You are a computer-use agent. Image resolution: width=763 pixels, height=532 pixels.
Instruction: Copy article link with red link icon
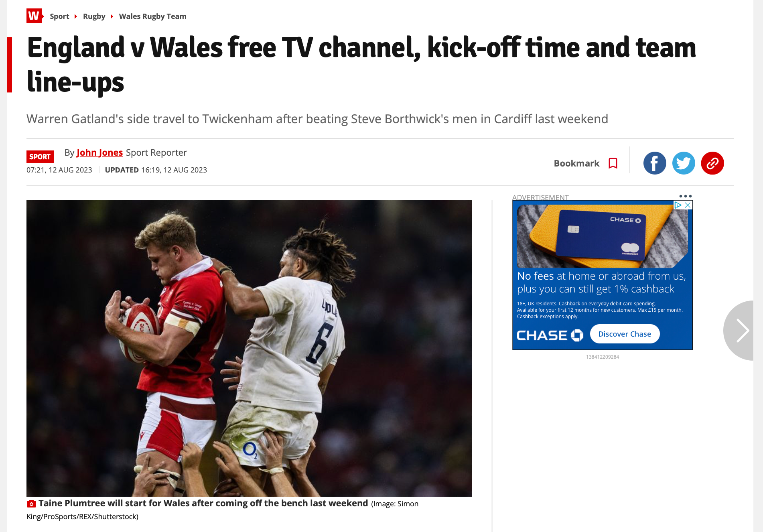pos(712,163)
